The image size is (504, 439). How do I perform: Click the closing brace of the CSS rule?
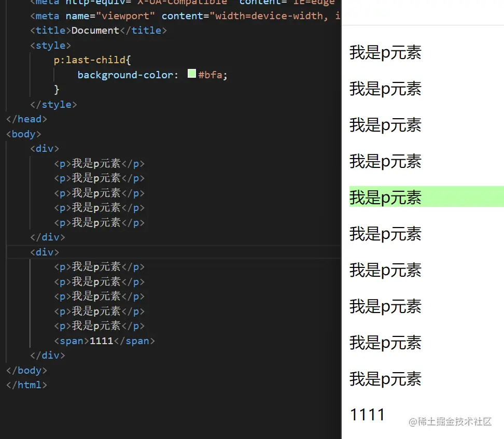click(x=57, y=89)
